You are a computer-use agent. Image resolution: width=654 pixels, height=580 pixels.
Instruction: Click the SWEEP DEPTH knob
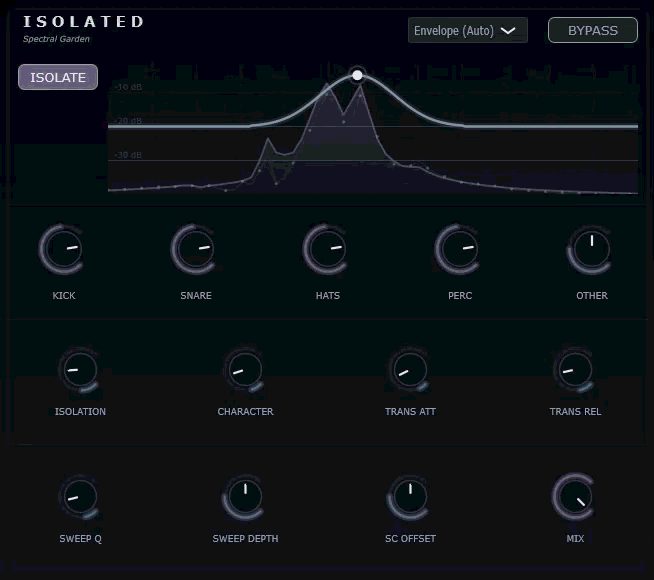244,497
